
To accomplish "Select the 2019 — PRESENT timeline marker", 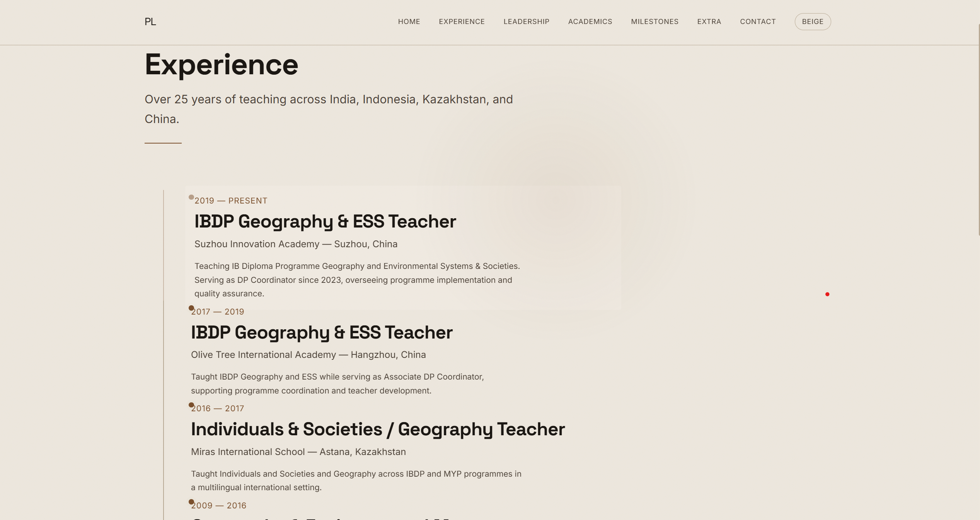I will 191,197.
